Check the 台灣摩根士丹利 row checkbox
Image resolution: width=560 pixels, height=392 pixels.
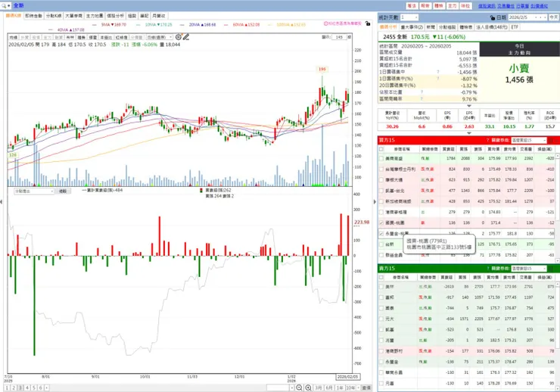coord(381,169)
